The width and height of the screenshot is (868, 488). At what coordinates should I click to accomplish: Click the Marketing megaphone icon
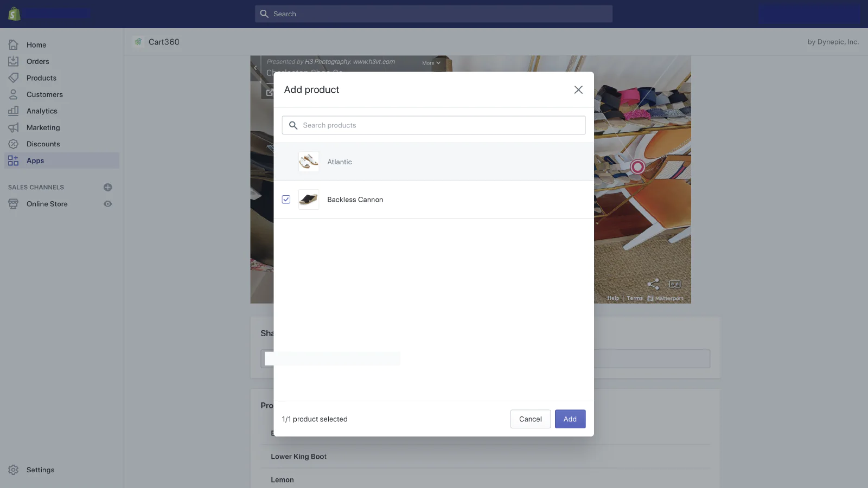tap(14, 127)
